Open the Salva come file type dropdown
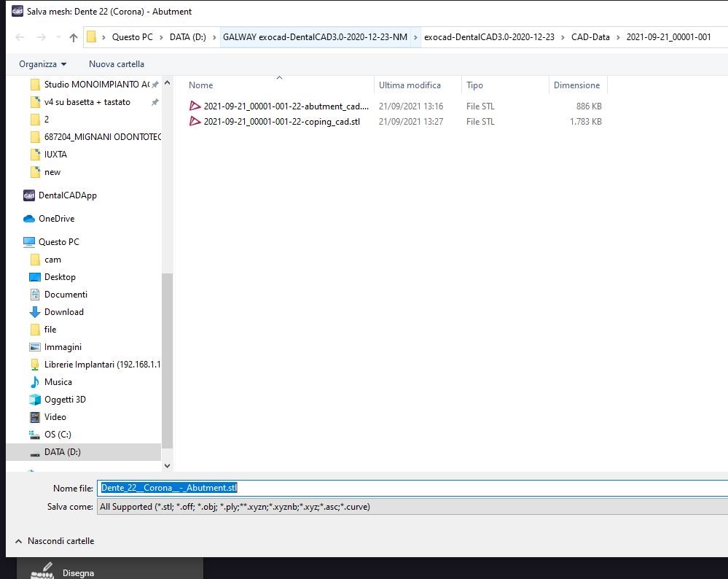This screenshot has width=728, height=579. [412, 507]
